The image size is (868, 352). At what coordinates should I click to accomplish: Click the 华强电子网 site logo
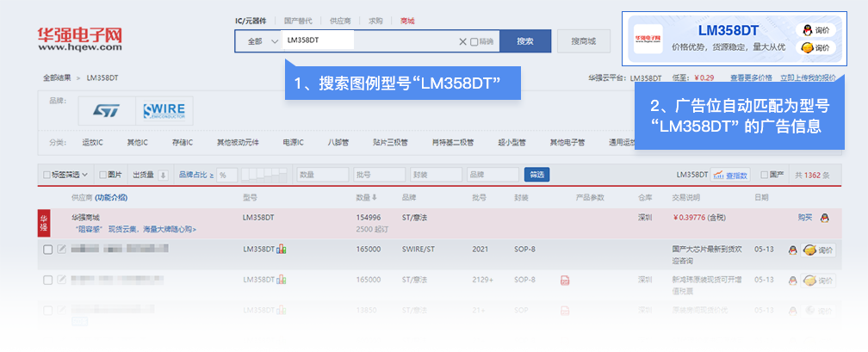(80, 40)
